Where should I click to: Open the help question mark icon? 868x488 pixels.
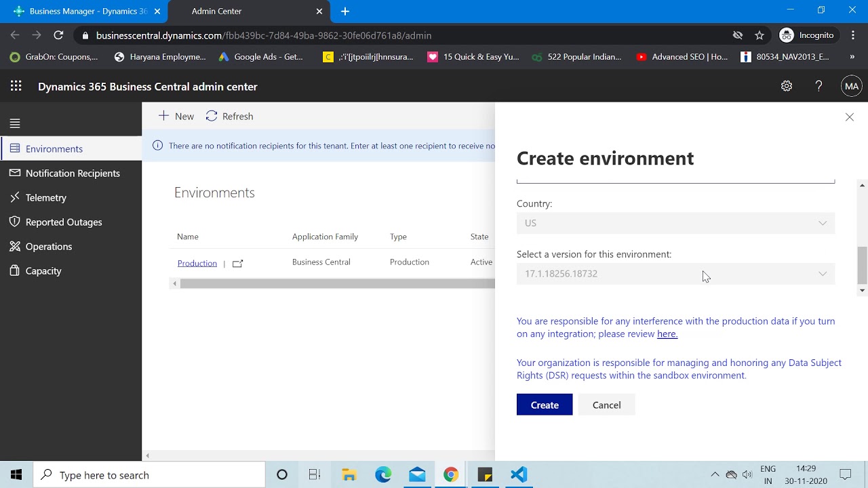(818, 86)
